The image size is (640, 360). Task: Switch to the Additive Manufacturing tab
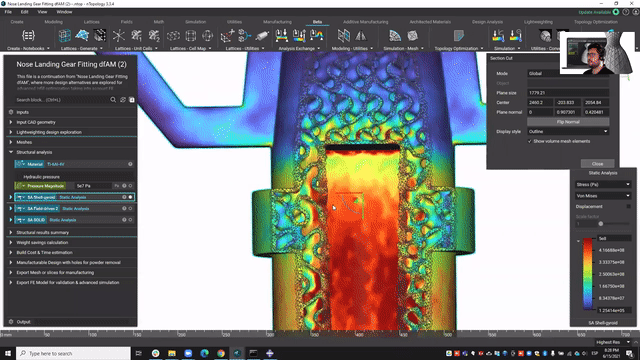365,22
